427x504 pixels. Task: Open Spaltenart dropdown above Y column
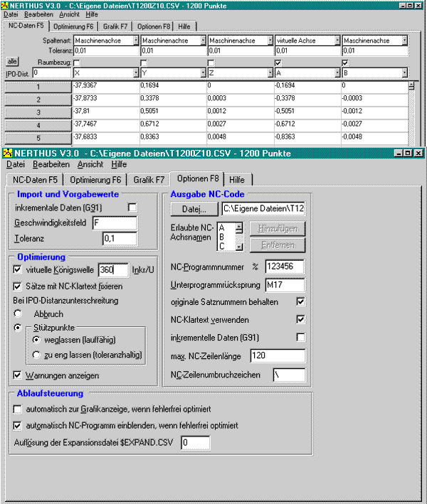click(x=203, y=41)
